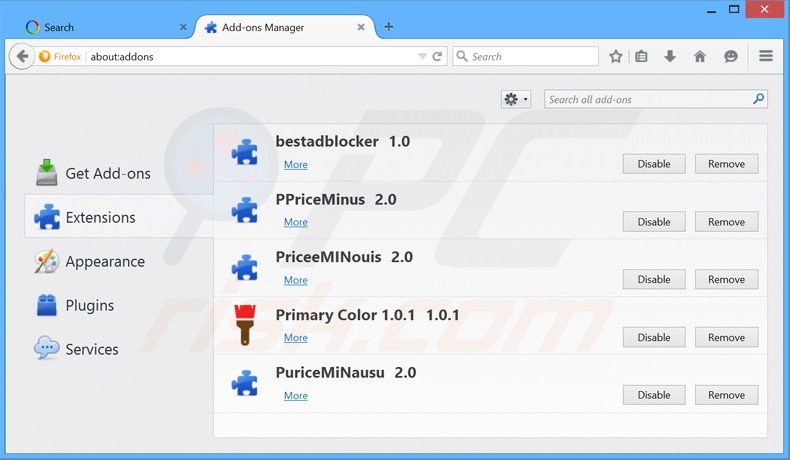Close the Add-ons Manager tab
Image resolution: width=790 pixels, height=460 pixels.
point(361,27)
